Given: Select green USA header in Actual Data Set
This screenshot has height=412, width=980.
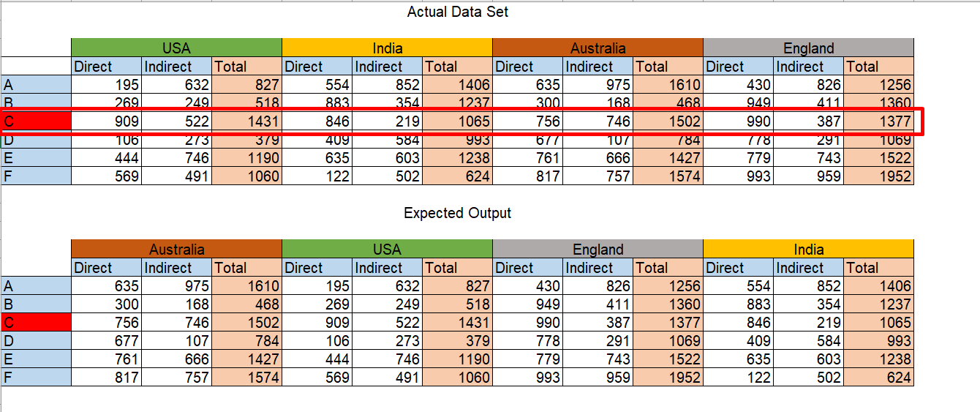Looking at the screenshot, I should (x=176, y=48).
